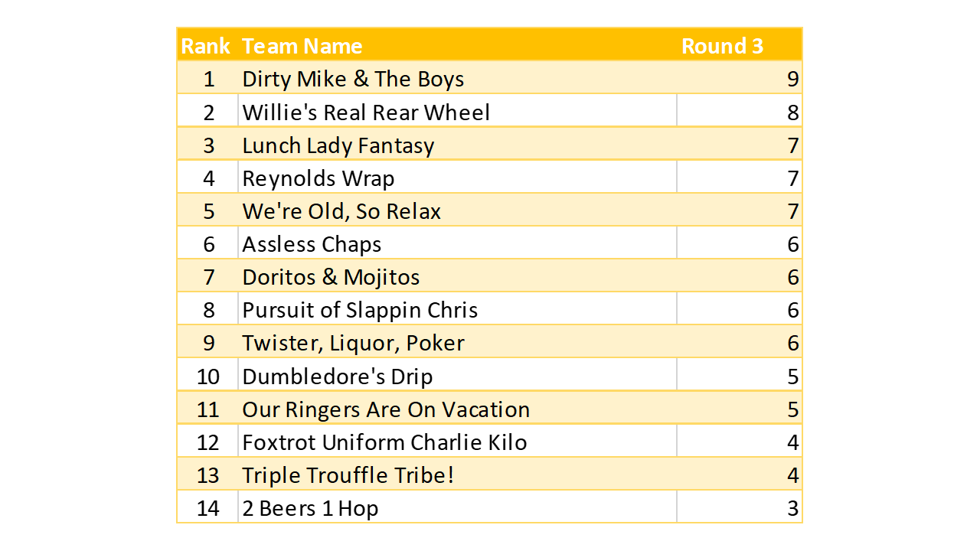980x551 pixels.
Task: Select the Our Ringers Are On Vacation cell
Action: [x=386, y=409]
